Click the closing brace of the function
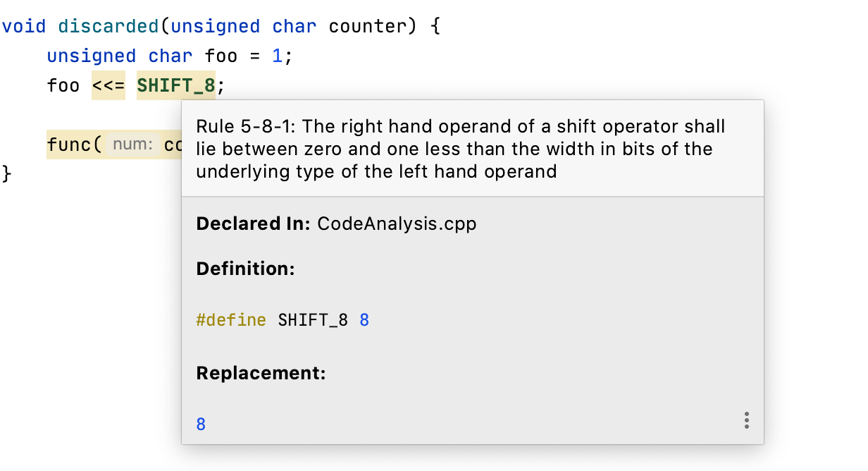 [7, 173]
